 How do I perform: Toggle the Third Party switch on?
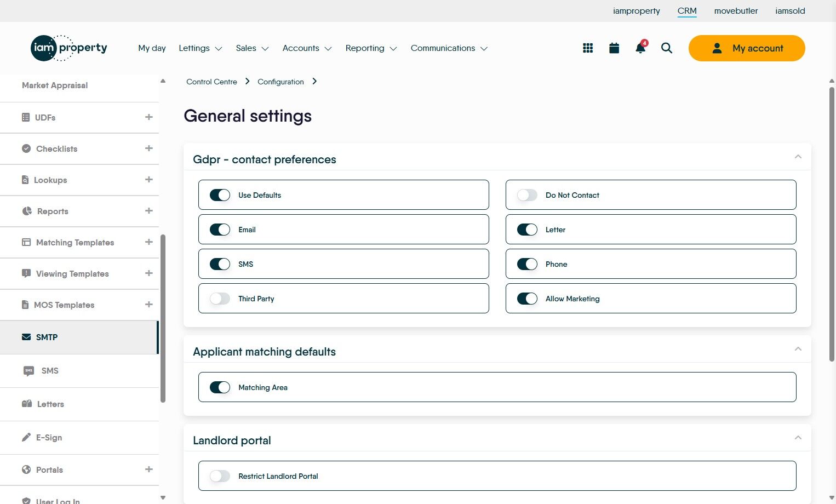click(220, 299)
